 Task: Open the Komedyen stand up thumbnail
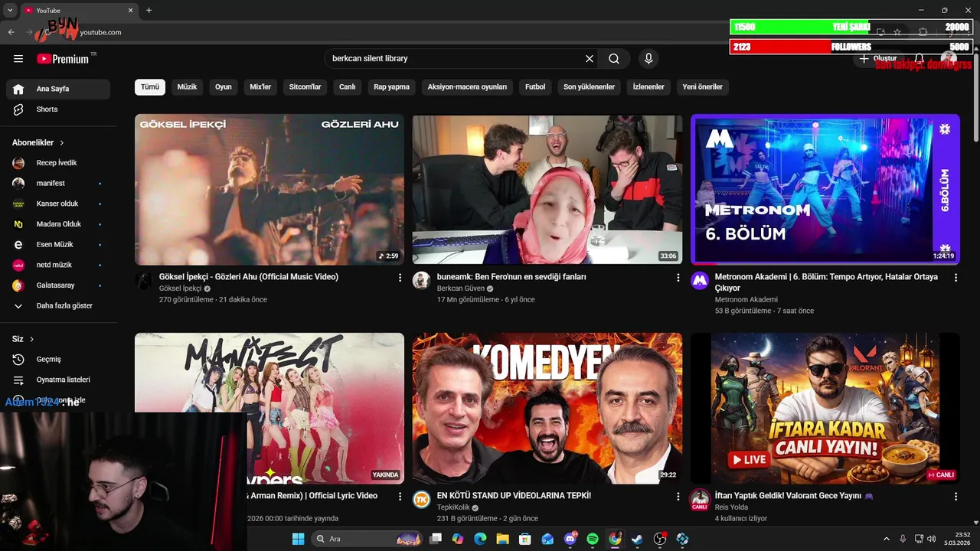547,408
